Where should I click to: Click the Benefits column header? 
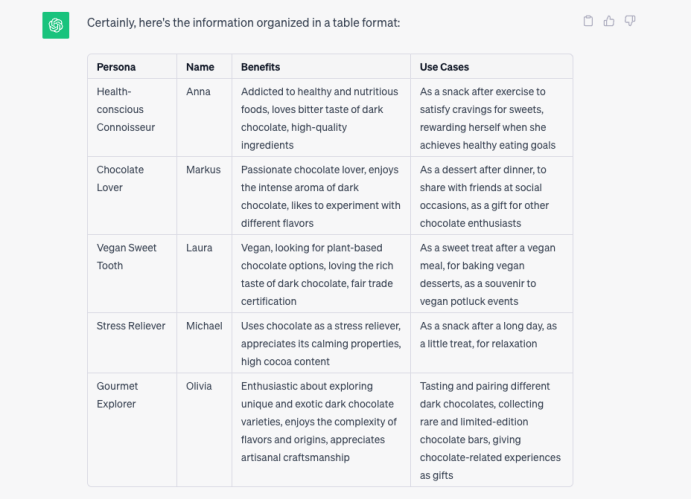(260, 67)
